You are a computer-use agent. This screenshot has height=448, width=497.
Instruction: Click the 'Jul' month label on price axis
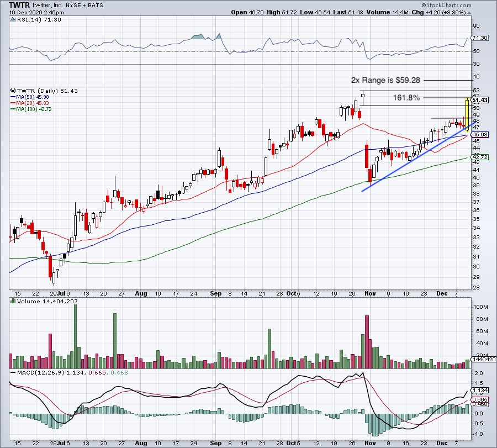[61, 293]
